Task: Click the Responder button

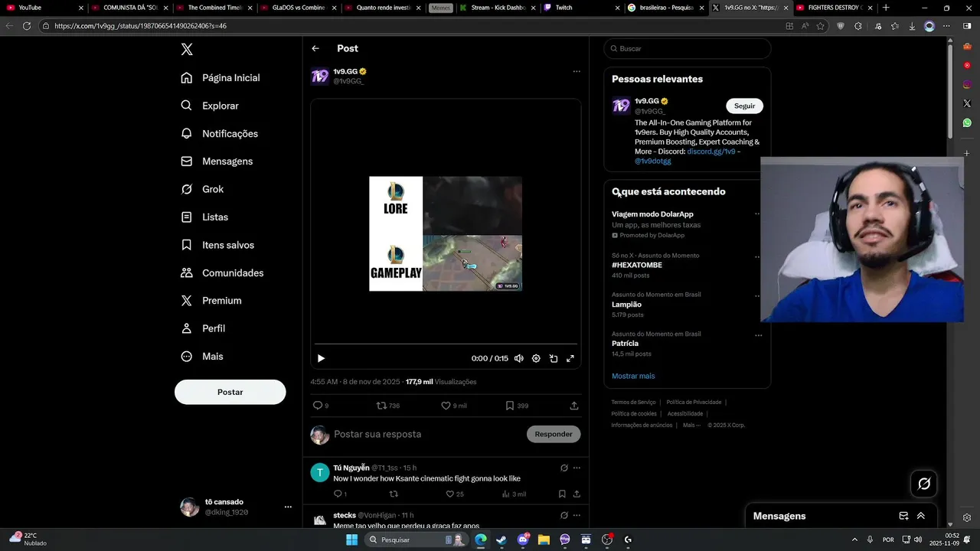Action: click(x=554, y=434)
